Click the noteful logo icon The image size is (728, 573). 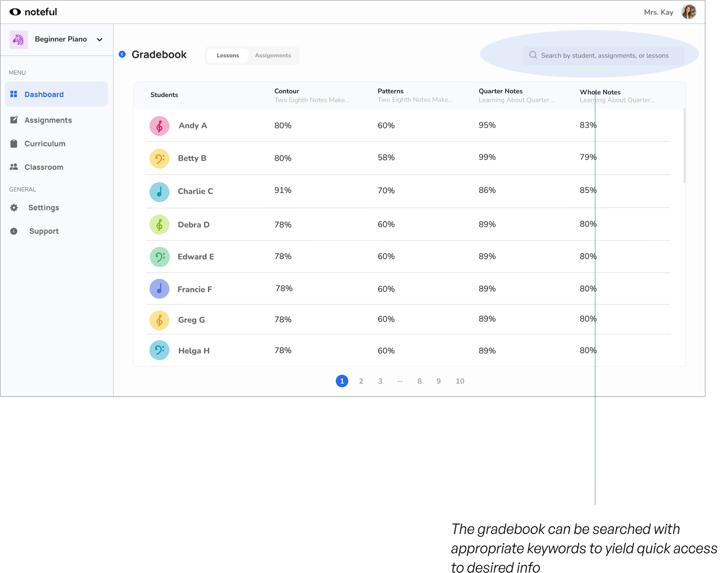[x=15, y=12]
